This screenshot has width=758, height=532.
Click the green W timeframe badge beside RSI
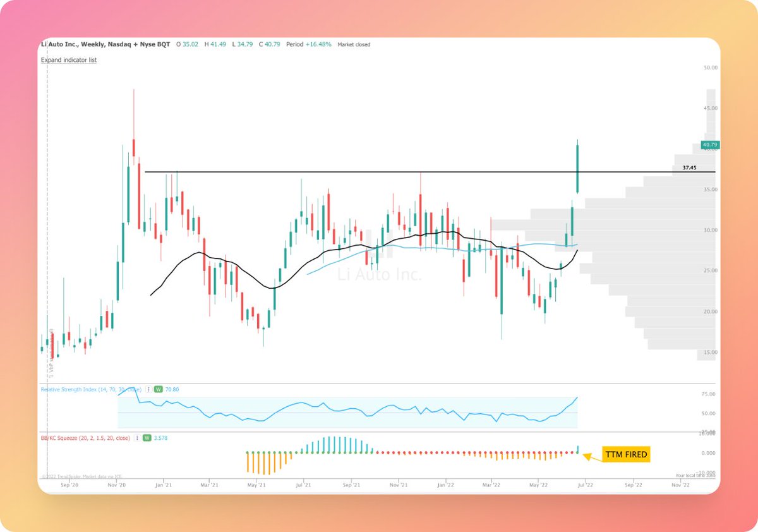pyautogui.click(x=159, y=389)
